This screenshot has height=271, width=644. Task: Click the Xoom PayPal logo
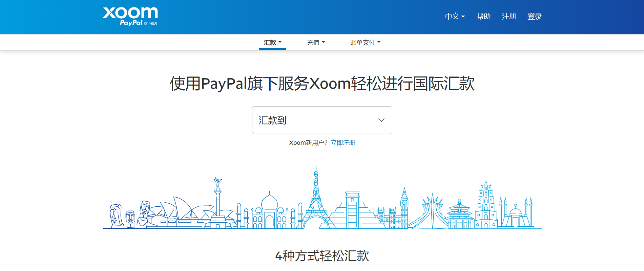pyautogui.click(x=130, y=16)
